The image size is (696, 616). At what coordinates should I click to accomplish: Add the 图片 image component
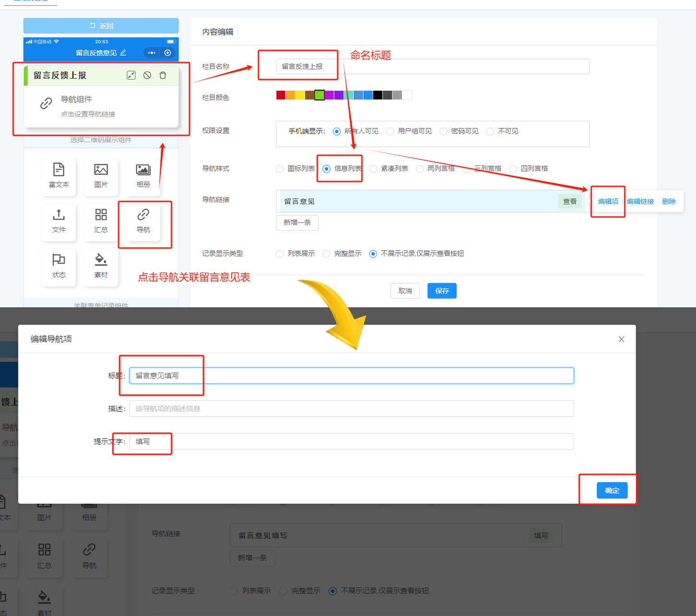point(101,175)
